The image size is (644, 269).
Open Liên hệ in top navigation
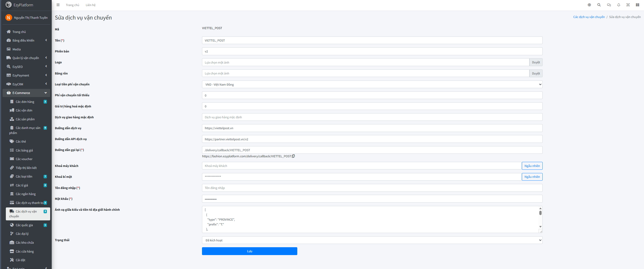(90, 5)
